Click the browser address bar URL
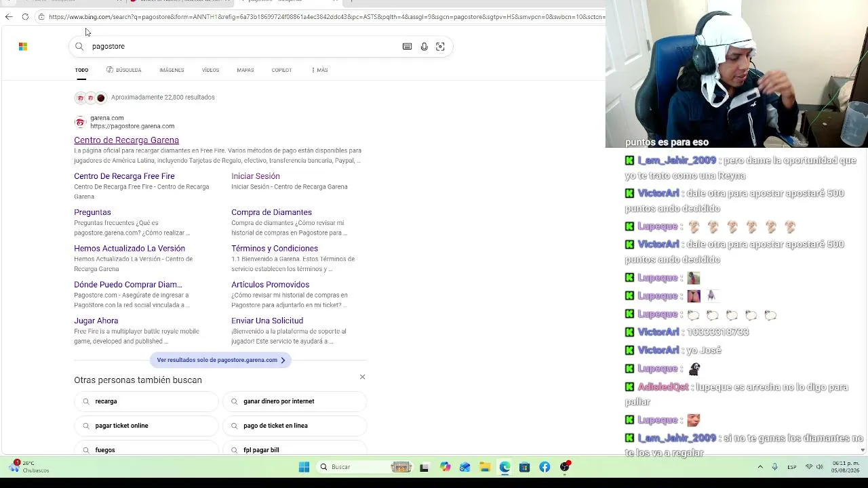868x488 pixels. tap(325, 17)
